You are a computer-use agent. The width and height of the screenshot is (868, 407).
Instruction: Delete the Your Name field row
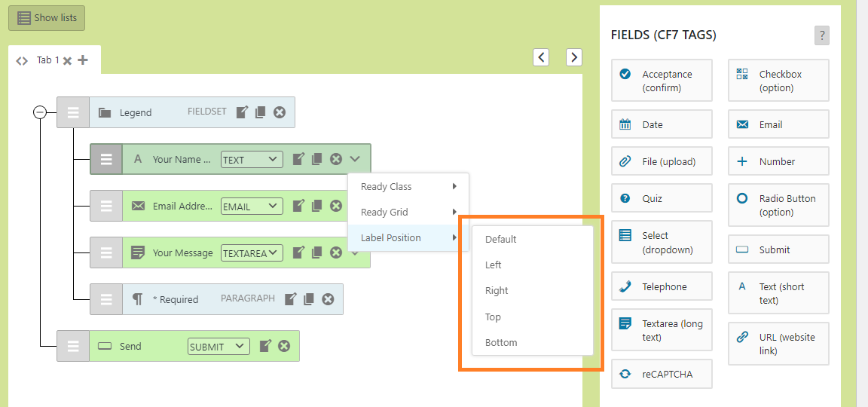pyautogui.click(x=336, y=159)
